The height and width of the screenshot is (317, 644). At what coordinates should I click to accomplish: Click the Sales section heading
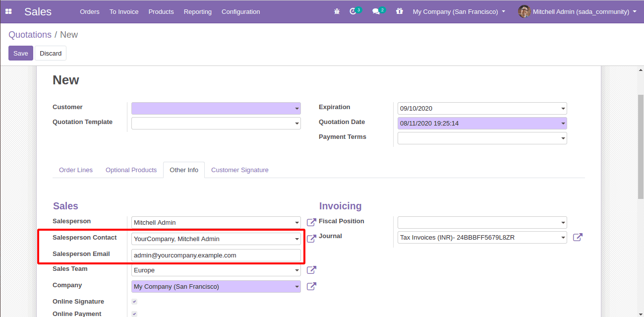(65, 206)
